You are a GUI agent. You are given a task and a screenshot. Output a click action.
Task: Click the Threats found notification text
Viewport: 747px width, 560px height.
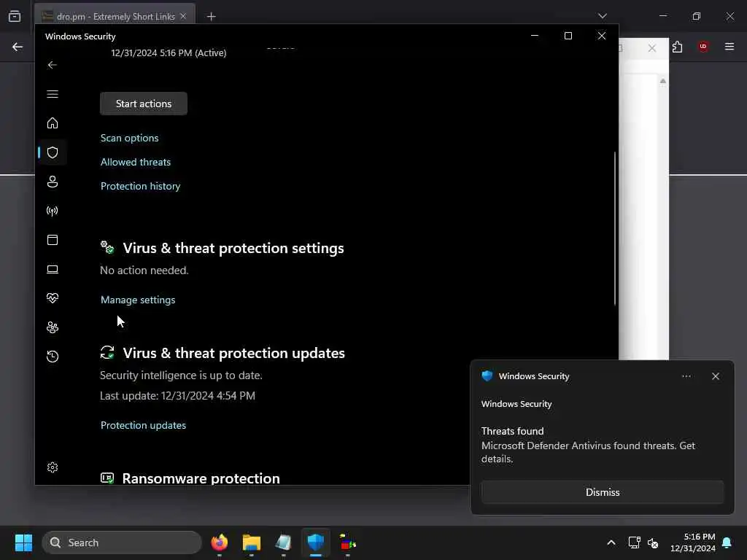pyautogui.click(x=512, y=431)
